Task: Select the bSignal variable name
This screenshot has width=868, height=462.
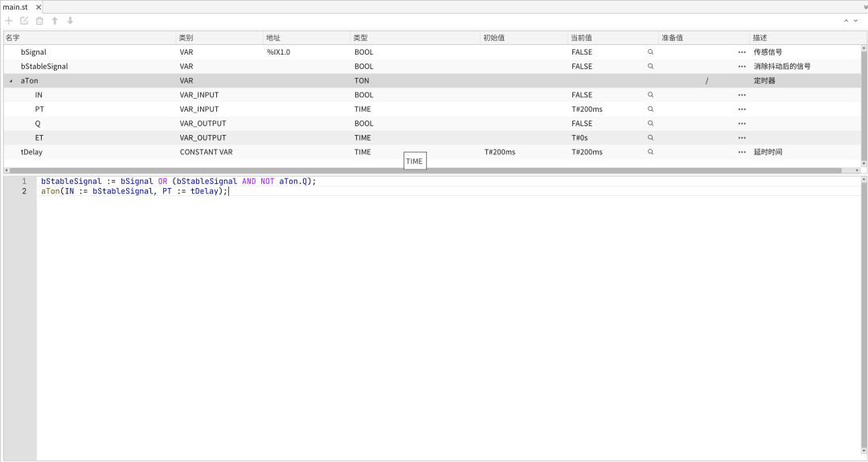Action: (34, 52)
